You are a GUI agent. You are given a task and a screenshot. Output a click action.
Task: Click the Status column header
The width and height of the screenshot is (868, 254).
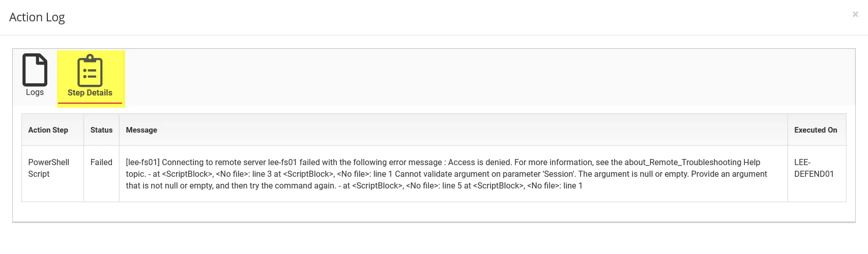point(101,130)
